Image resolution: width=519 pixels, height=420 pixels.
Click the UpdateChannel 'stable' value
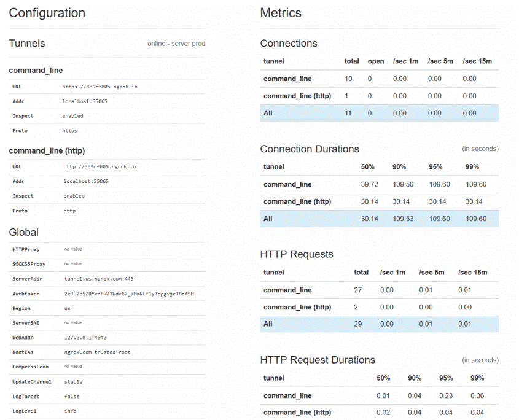click(x=73, y=381)
